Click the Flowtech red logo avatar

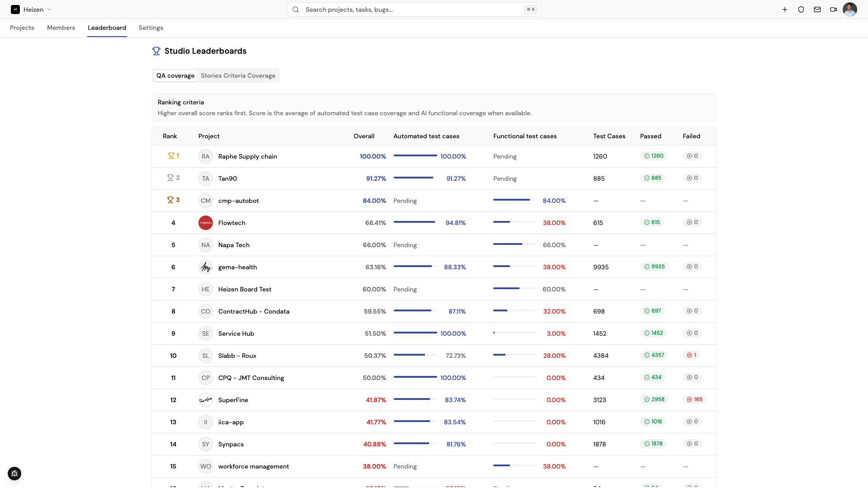[206, 223]
